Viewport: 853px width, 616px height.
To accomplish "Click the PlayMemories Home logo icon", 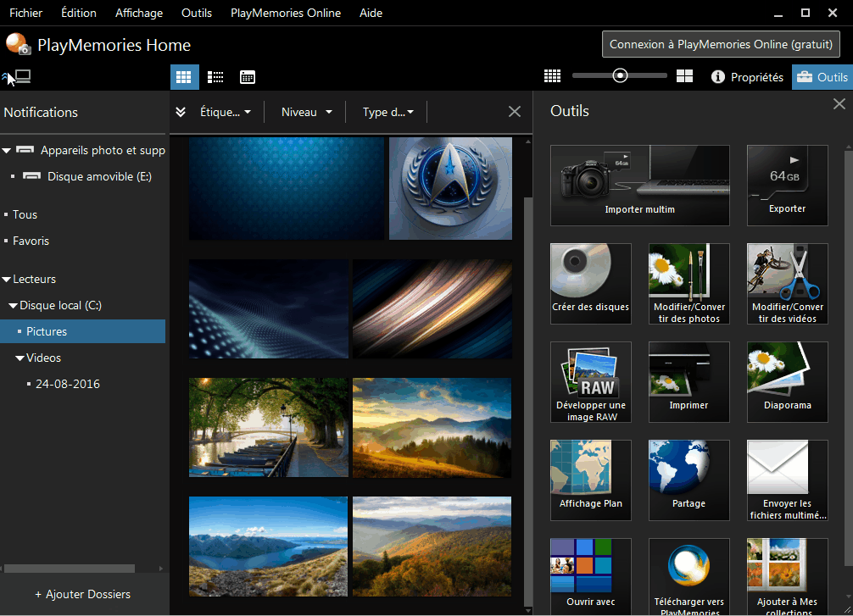I will point(18,45).
